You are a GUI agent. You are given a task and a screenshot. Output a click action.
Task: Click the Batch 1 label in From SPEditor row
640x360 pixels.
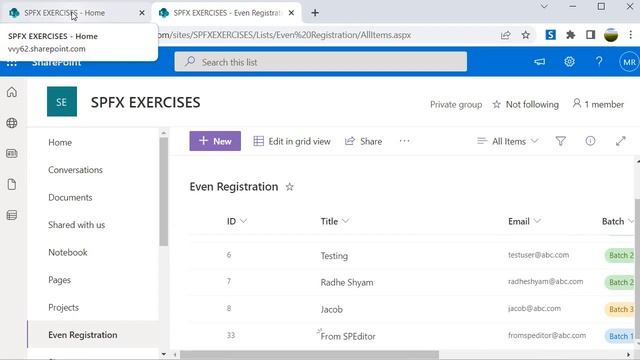620,336
